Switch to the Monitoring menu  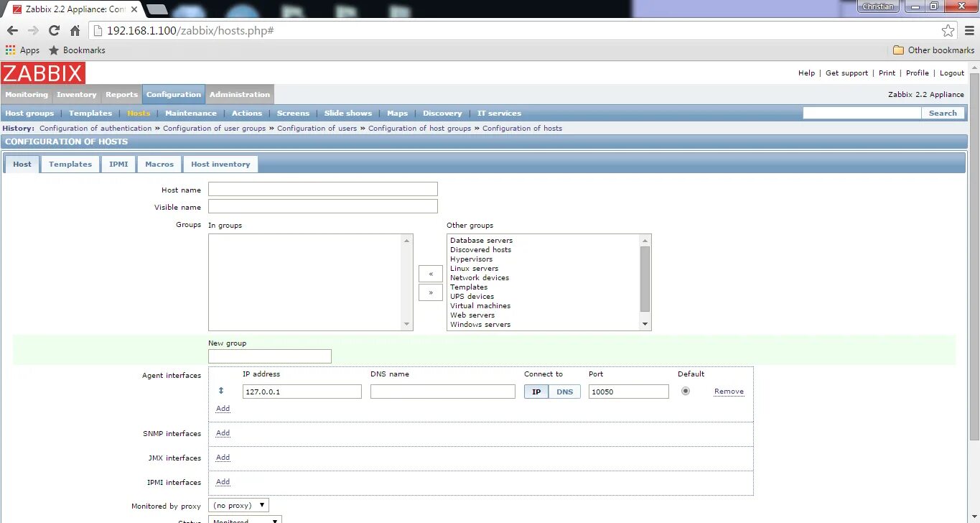[x=26, y=93]
